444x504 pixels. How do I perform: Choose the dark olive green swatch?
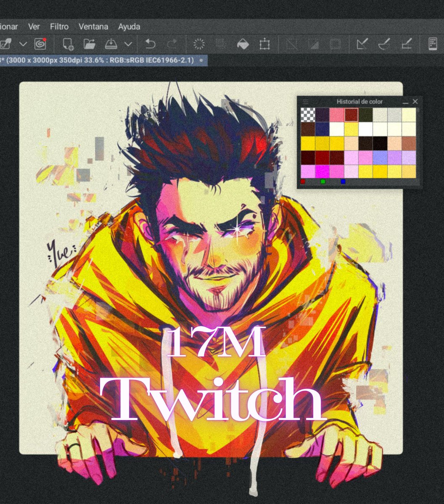click(x=365, y=115)
